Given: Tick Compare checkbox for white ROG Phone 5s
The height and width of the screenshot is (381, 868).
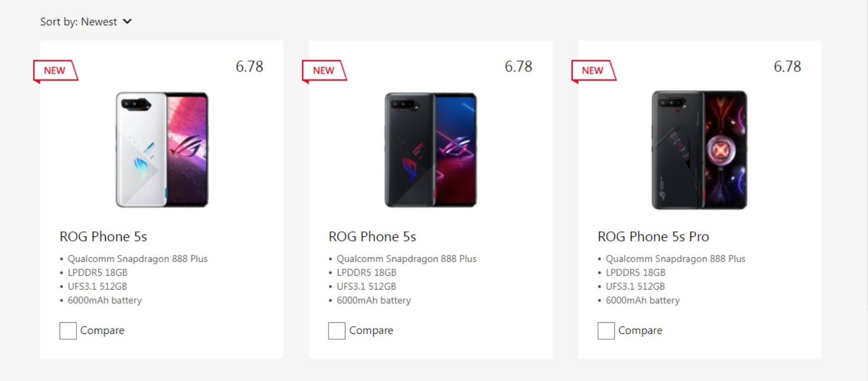Looking at the screenshot, I should [68, 331].
